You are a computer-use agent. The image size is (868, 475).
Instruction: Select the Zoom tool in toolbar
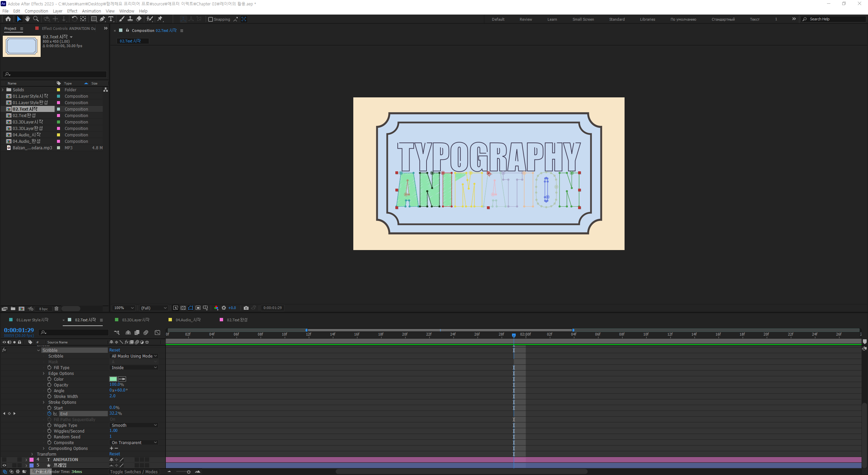pyautogui.click(x=36, y=19)
